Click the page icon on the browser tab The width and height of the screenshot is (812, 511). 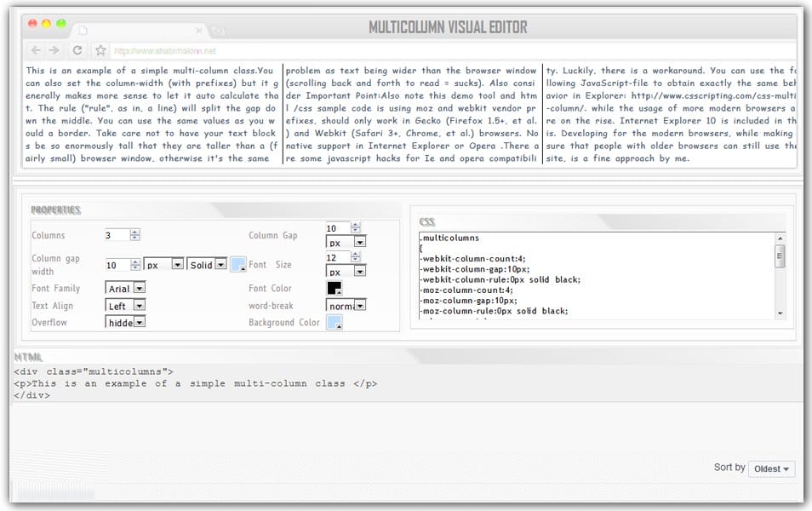tap(82, 28)
